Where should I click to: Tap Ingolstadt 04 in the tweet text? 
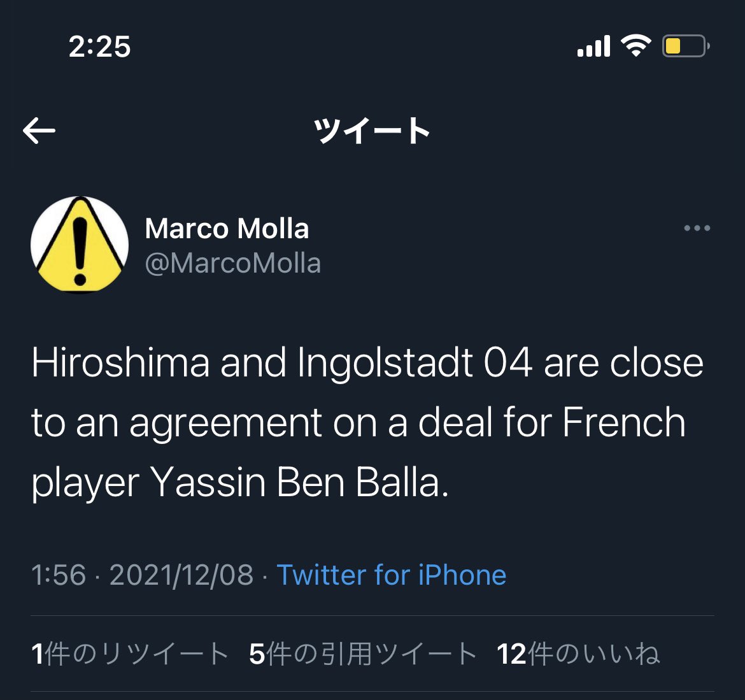point(414,363)
